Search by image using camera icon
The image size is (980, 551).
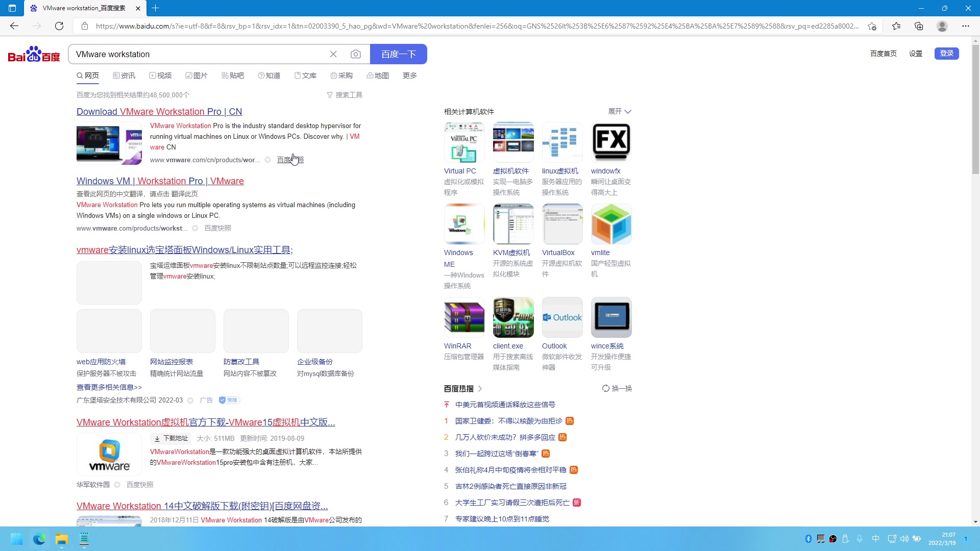[356, 54]
